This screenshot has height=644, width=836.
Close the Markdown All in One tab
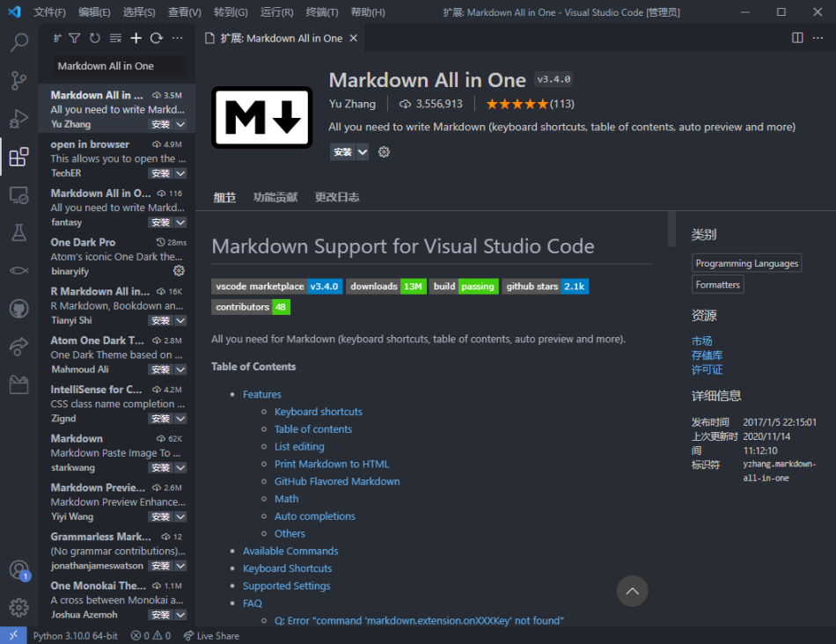tap(354, 38)
